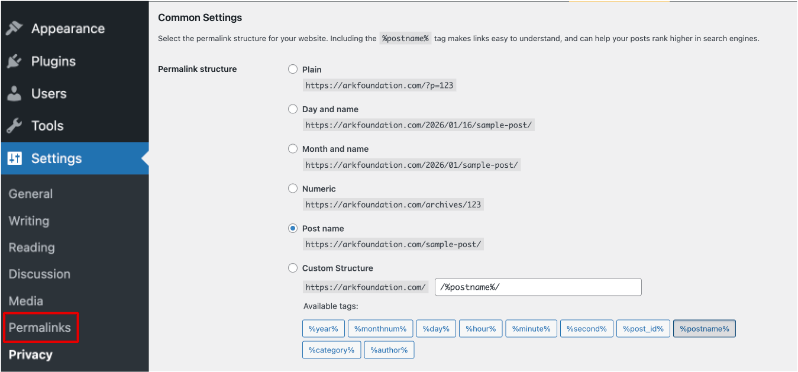Viewport: 798px width, 372px height.
Task: Click the Plain example URL ?p=123
Action: coord(379,85)
